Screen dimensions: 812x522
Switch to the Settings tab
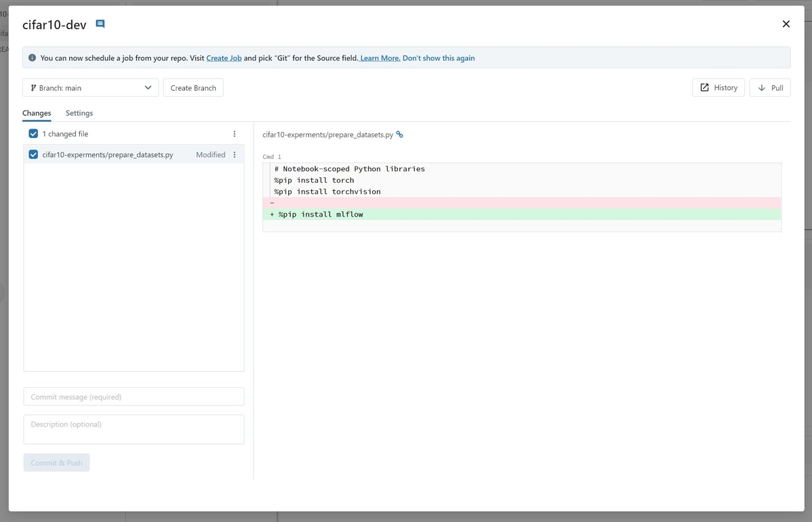pos(79,113)
